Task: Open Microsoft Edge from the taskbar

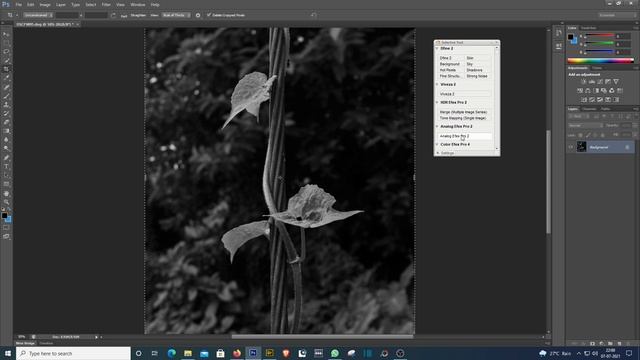Action: pos(171,353)
